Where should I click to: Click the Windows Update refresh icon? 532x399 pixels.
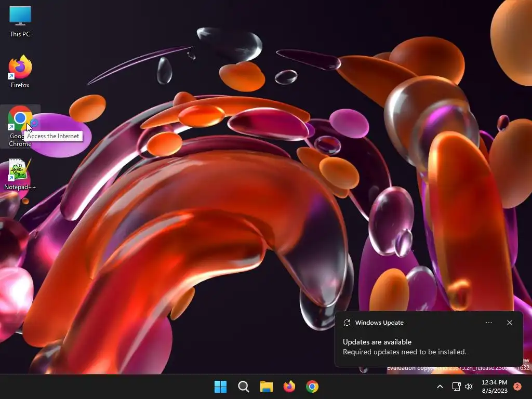(347, 323)
